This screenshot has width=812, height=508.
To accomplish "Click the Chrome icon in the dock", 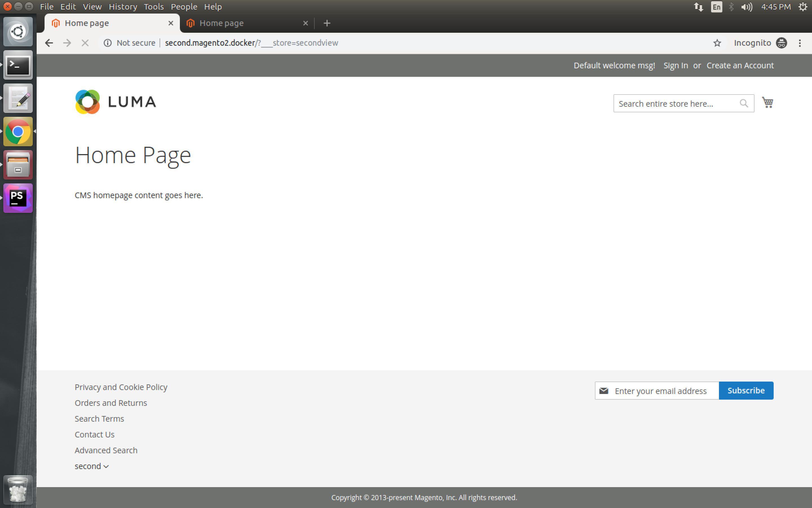I will [x=18, y=132].
